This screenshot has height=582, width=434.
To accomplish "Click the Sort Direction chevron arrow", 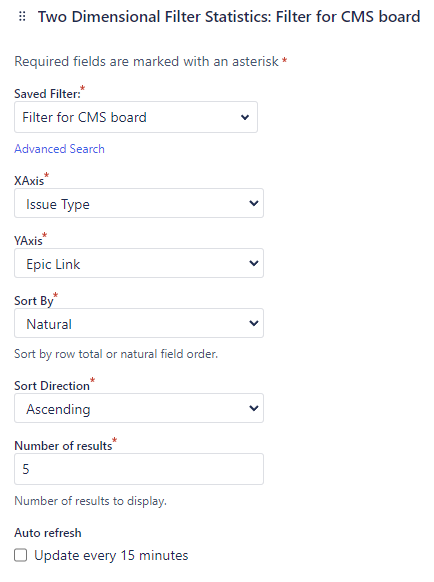I will pos(254,408).
